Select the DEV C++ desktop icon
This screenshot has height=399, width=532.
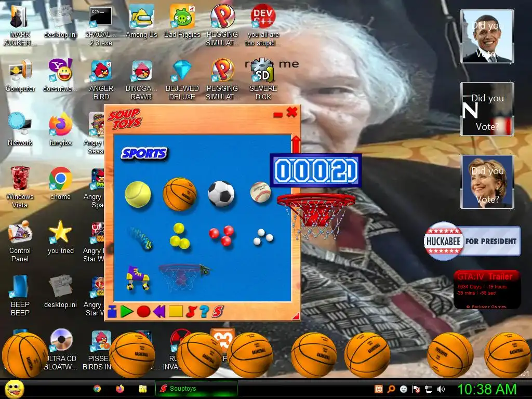pos(263,25)
